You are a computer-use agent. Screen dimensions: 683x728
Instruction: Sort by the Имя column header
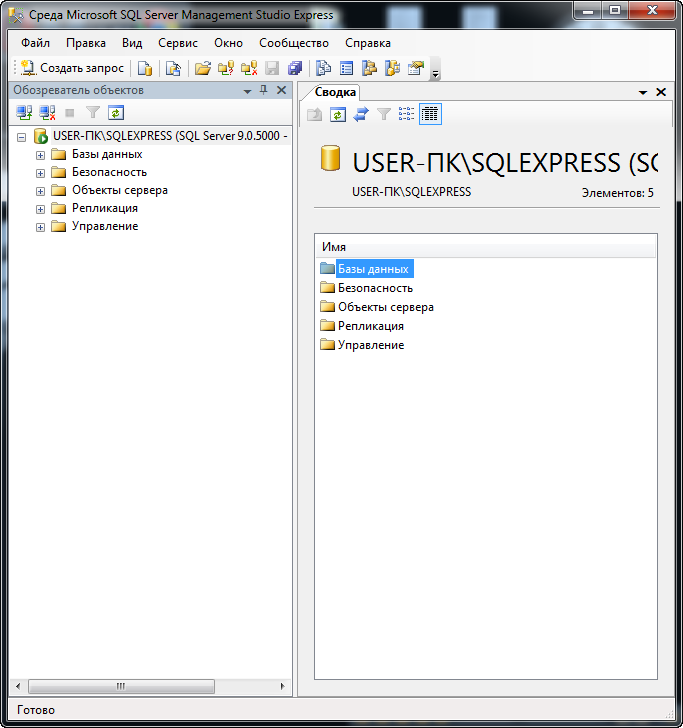[x=486, y=247]
